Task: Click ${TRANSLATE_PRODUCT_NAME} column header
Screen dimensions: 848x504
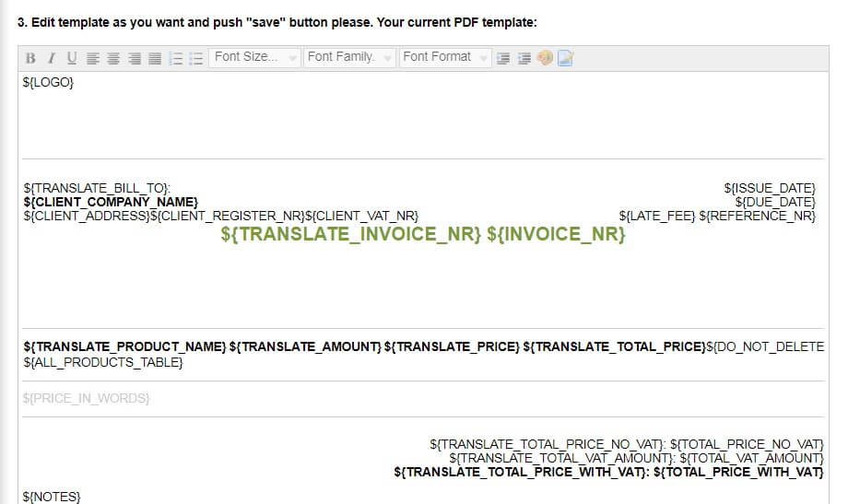Action: [125, 346]
